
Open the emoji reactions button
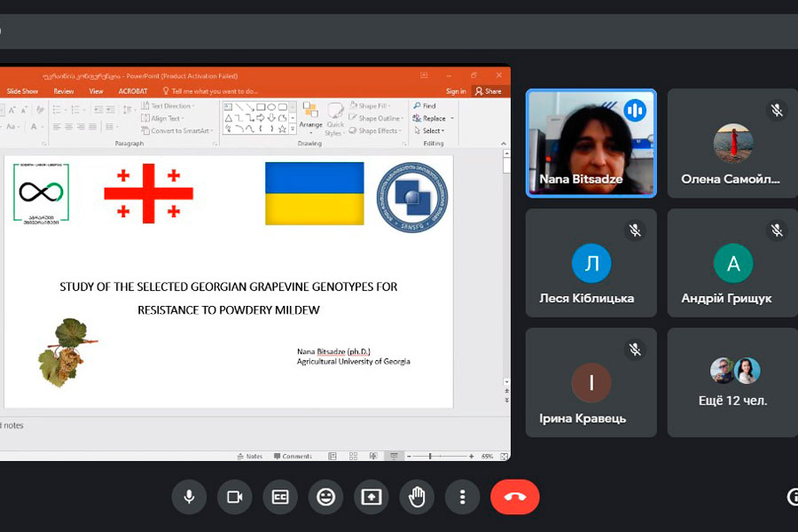325,497
